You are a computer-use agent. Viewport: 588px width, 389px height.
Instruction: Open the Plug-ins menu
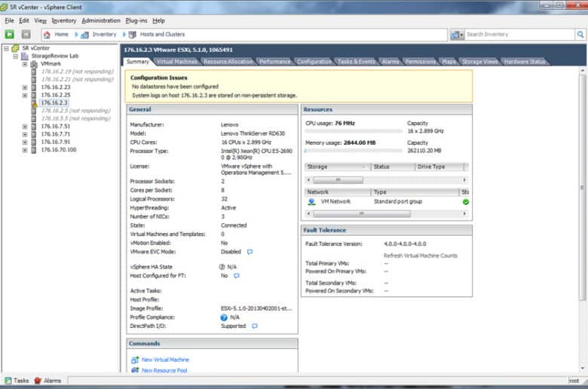pyautogui.click(x=136, y=20)
